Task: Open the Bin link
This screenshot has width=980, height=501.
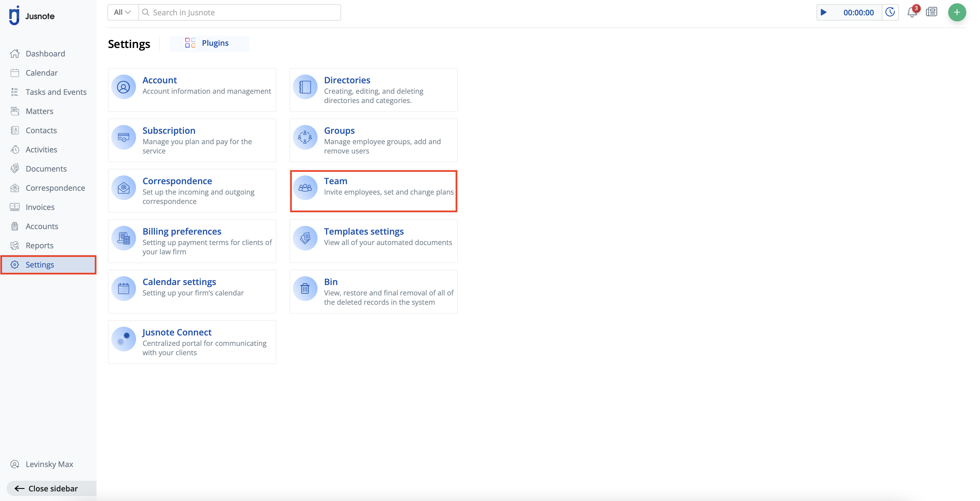Action: coord(331,282)
